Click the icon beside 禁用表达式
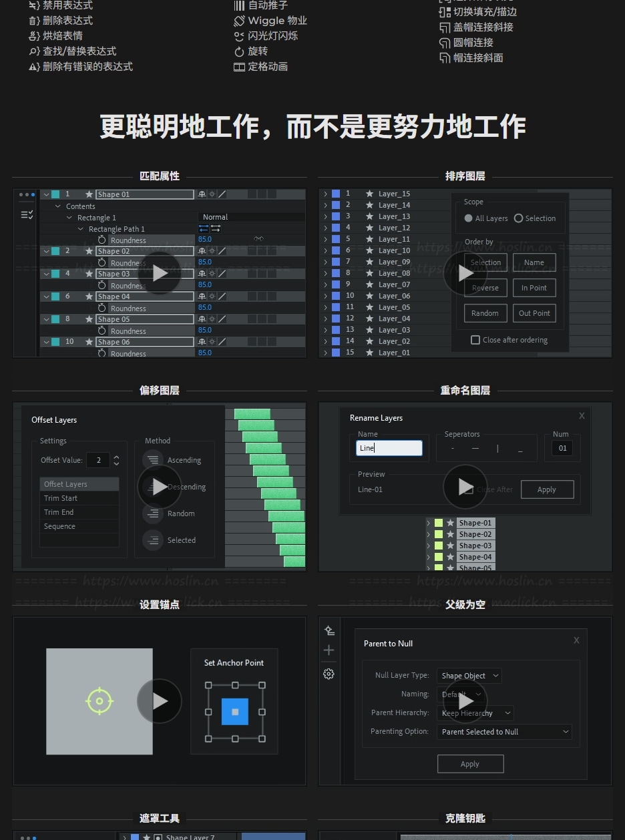The height and width of the screenshot is (840, 625). 34,5
